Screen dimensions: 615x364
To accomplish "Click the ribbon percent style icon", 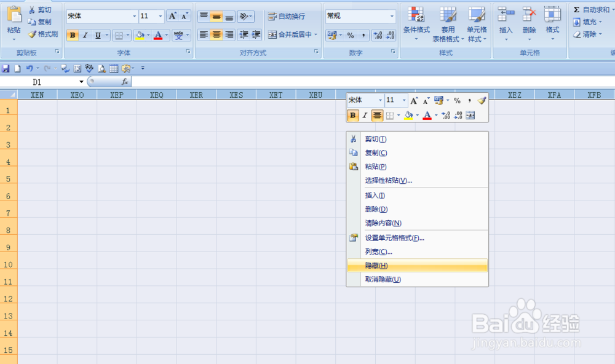I will point(351,35).
